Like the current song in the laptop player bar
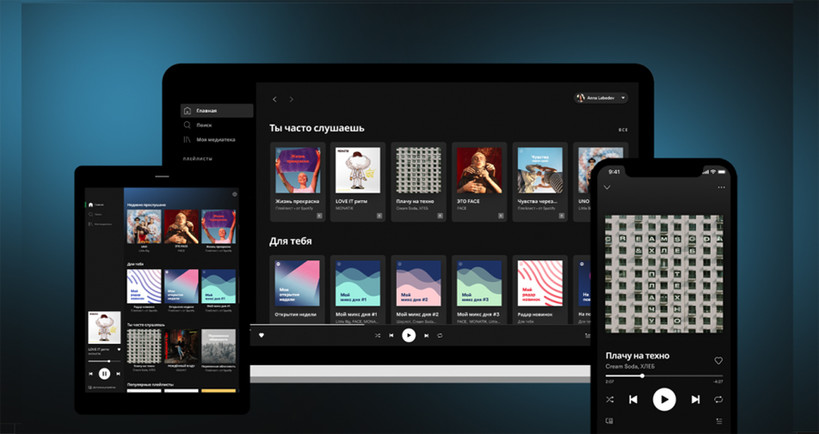This screenshot has height=434, width=819. pos(262,335)
